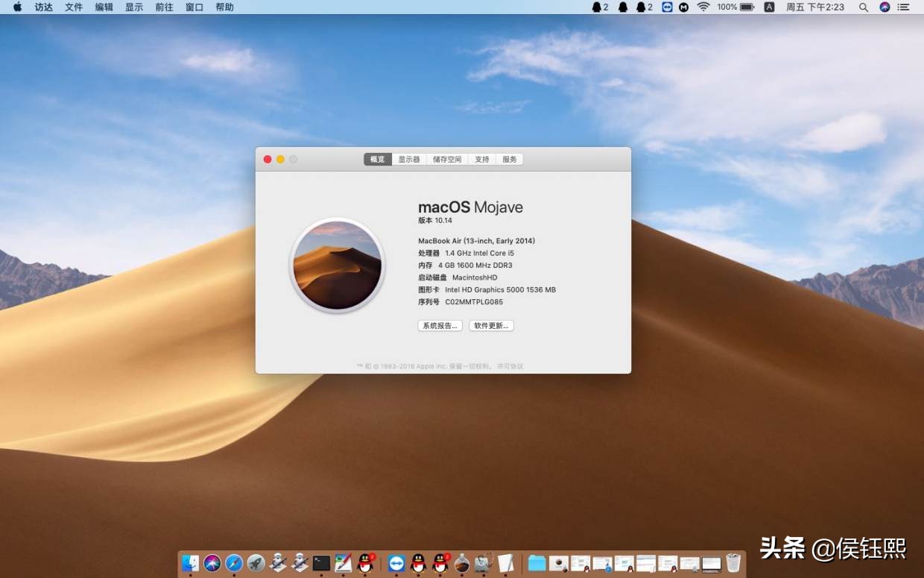
Task: Launch QQ penguin icon from the Dock
Action: coord(365,562)
